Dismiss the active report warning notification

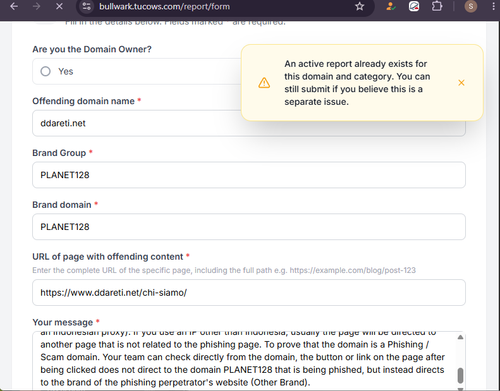click(461, 83)
